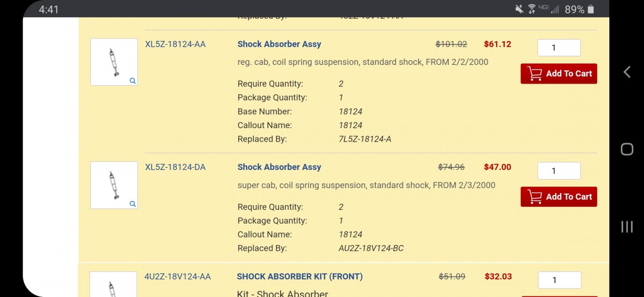This screenshot has height=297, width=644.
Task: Tap the Android back navigation arrow
Action: tap(627, 72)
